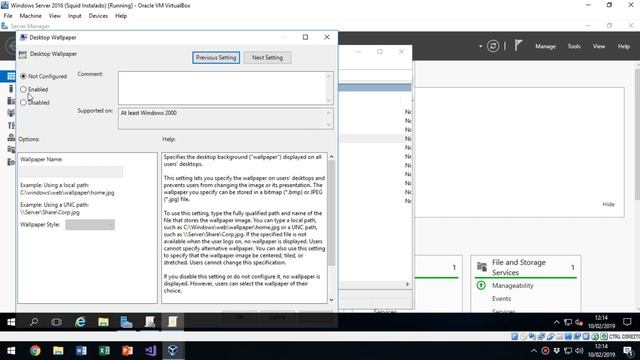The width and height of the screenshot is (640, 360).
Task: Open the Server Manager Manage menu
Action: click(x=545, y=46)
